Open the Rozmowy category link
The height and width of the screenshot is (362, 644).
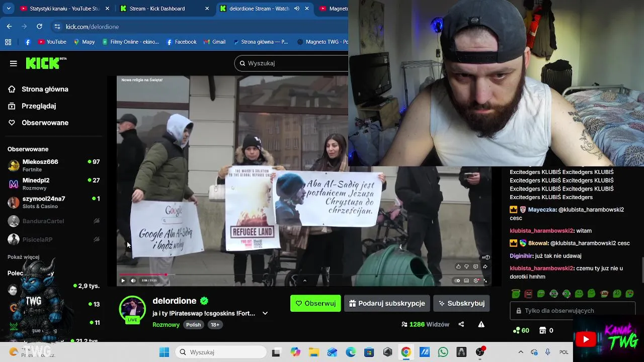pyautogui.click(x=166, y=325)
